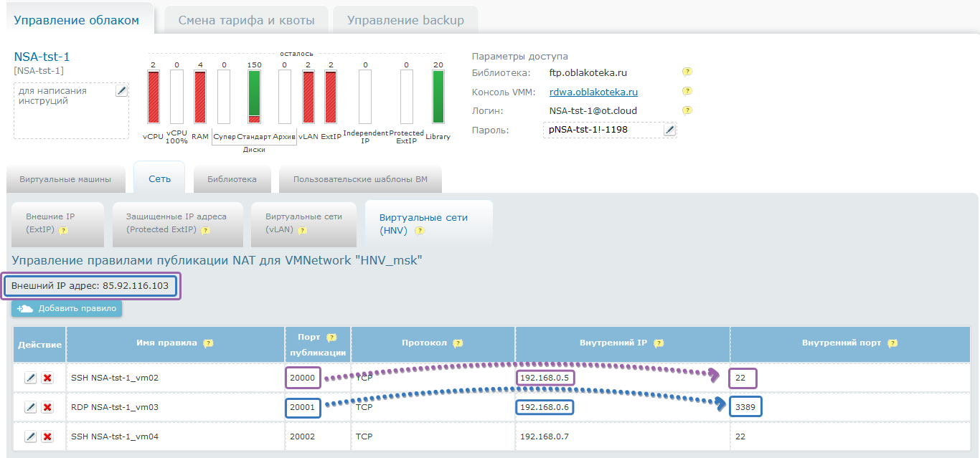Delete the SSH NSA-tst-1_vm04 rule
The image size is (980, 458).
(47, 436)
